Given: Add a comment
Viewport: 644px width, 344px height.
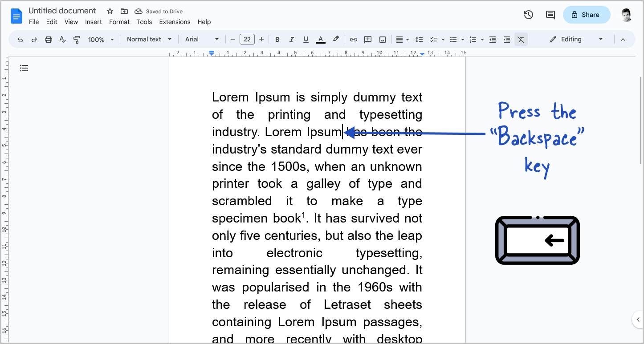Looking at the screenshot, I should (x=368, y=39).
